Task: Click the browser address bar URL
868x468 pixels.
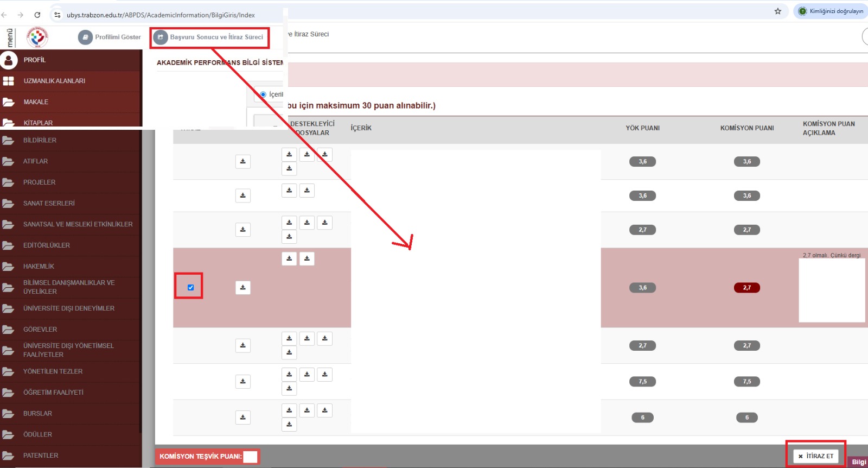Action: tap(161, 15)
